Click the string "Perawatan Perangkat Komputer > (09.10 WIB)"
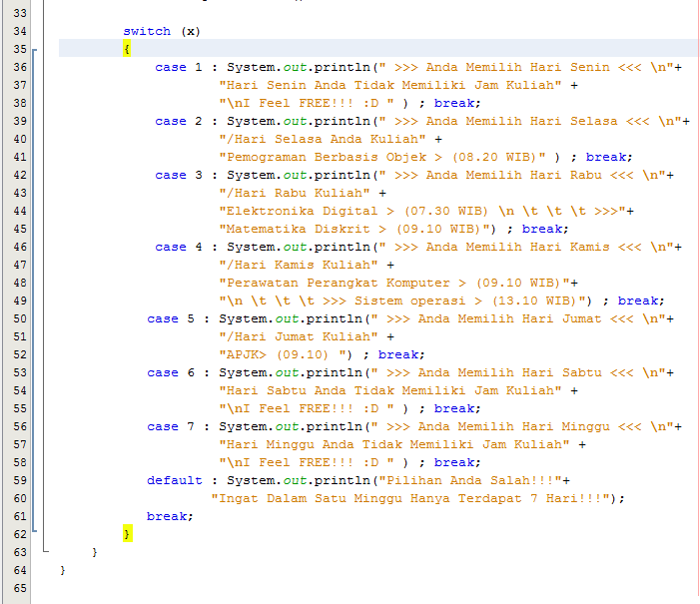Screen dimensions: 700x604 [x=394, y=283]
